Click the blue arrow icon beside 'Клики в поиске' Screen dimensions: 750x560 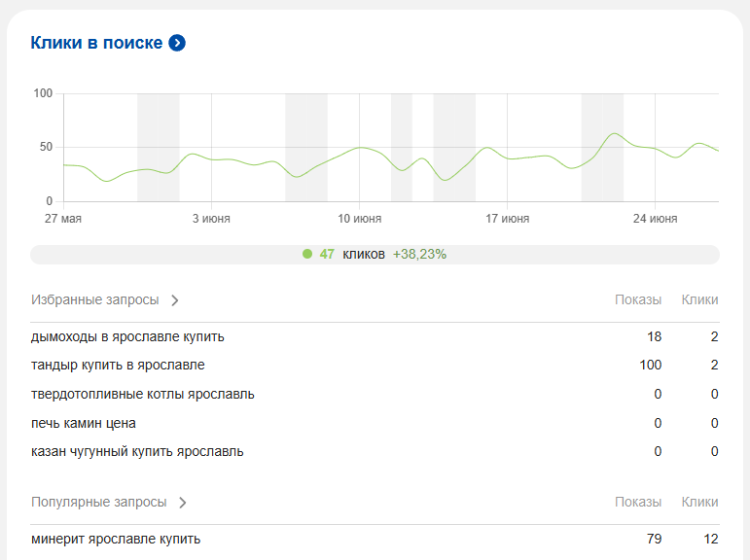[x=177, y=43]
